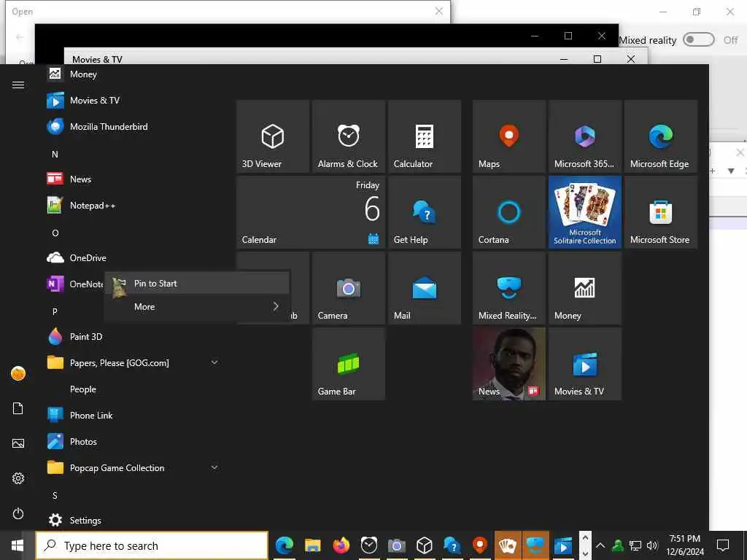
Task: Click the letter S section header
Action: point(55,496)
